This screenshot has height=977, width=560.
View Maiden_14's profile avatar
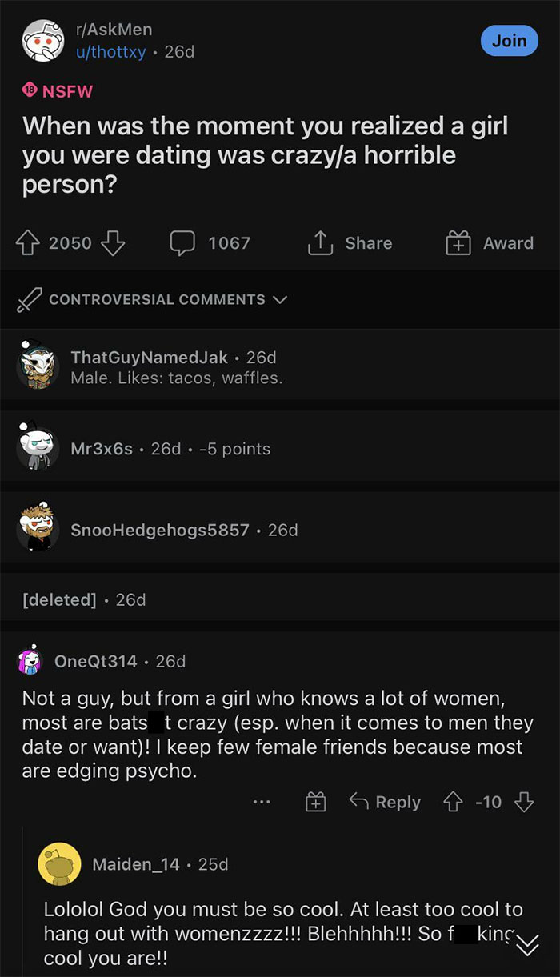(59, 863)
